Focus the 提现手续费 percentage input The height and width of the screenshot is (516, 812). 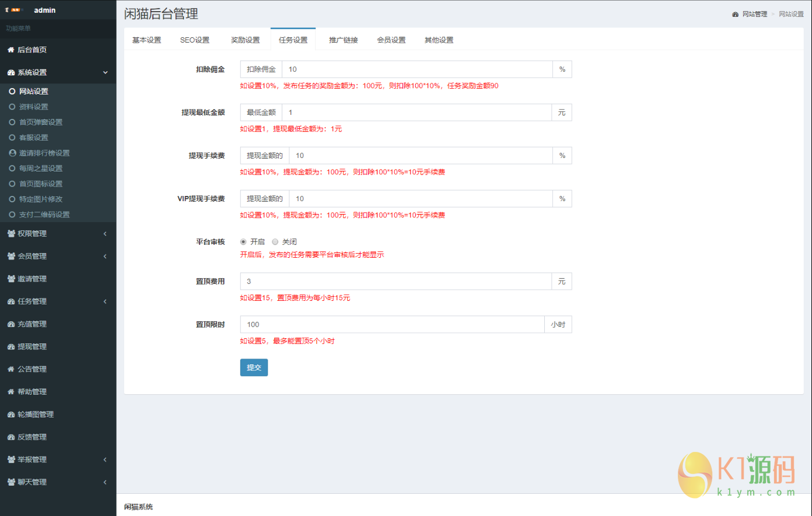[421, 156]
